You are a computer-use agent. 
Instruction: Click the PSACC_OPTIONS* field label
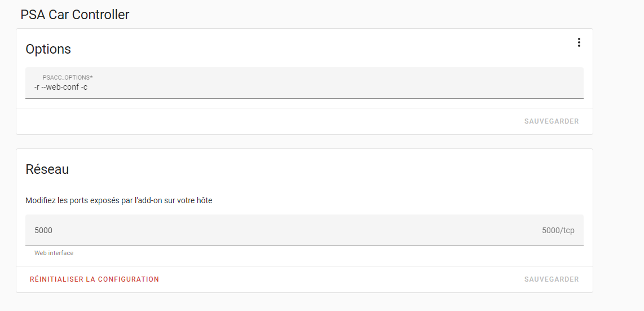coord(67,77)
